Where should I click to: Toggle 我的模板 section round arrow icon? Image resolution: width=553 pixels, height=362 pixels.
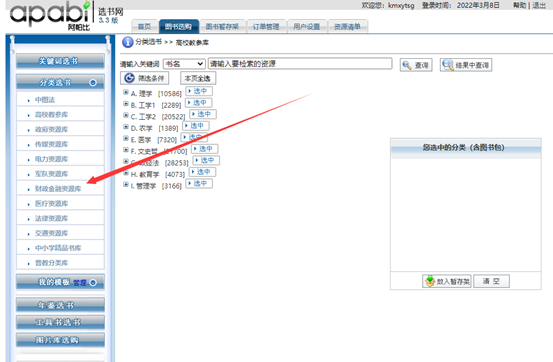coord(93,283)
